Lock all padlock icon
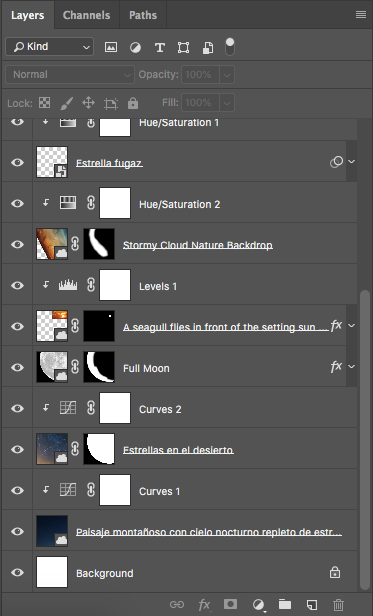This screenshot has width=373, height=616. coord(133,103)
